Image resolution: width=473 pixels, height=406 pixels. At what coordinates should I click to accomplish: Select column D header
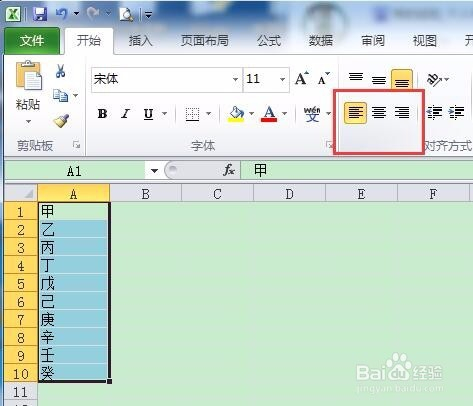(289, 193)
